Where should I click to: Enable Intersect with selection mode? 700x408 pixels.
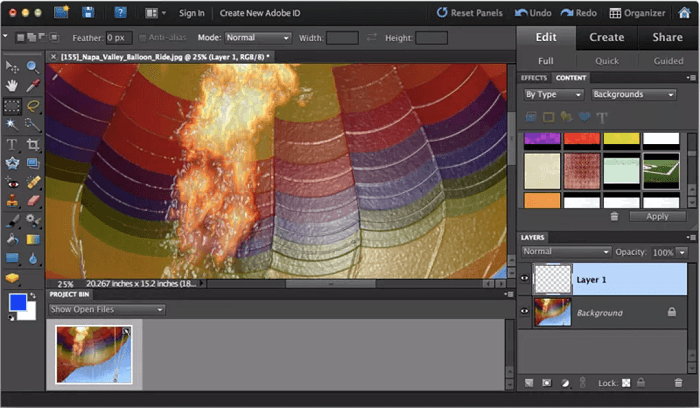54,37
